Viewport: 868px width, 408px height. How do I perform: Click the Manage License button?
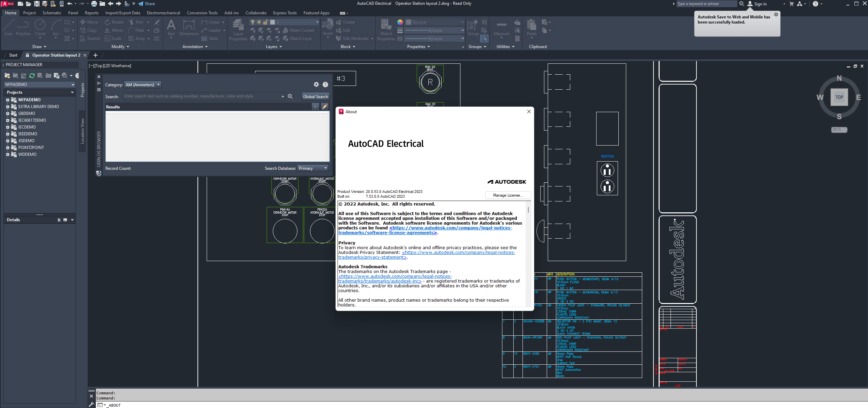pyautogui.click(x=508, y=195)
